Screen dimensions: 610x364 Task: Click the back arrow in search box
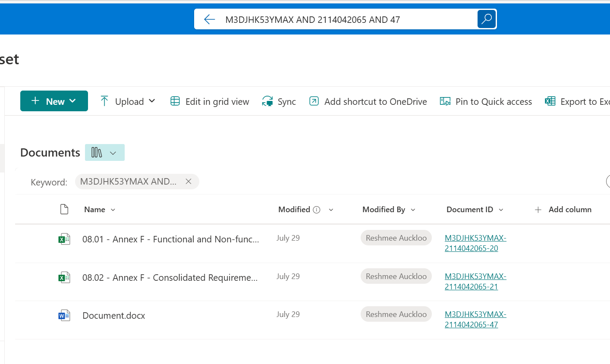(x=209, y=19)
